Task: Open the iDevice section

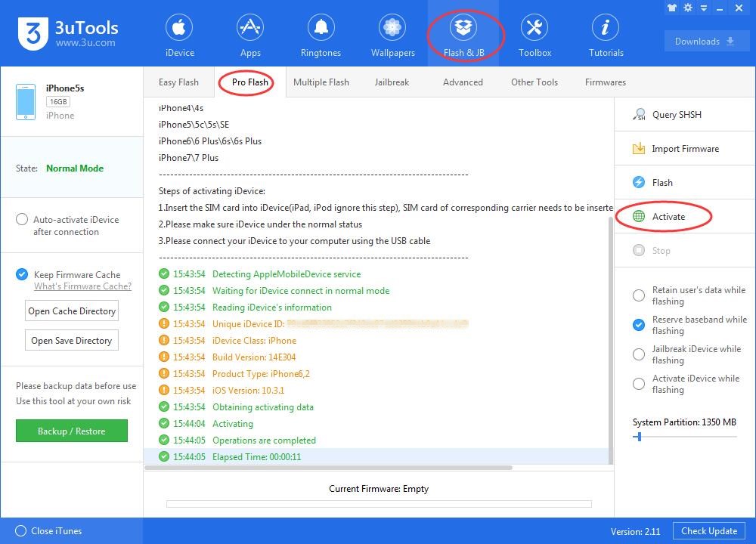Action: (x=179, y=36)
